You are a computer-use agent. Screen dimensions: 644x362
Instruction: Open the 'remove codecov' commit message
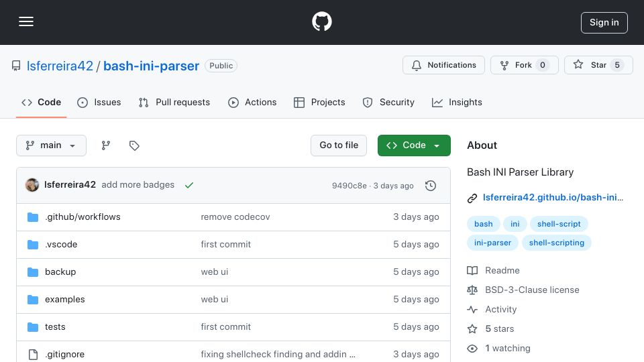[235, 217]
